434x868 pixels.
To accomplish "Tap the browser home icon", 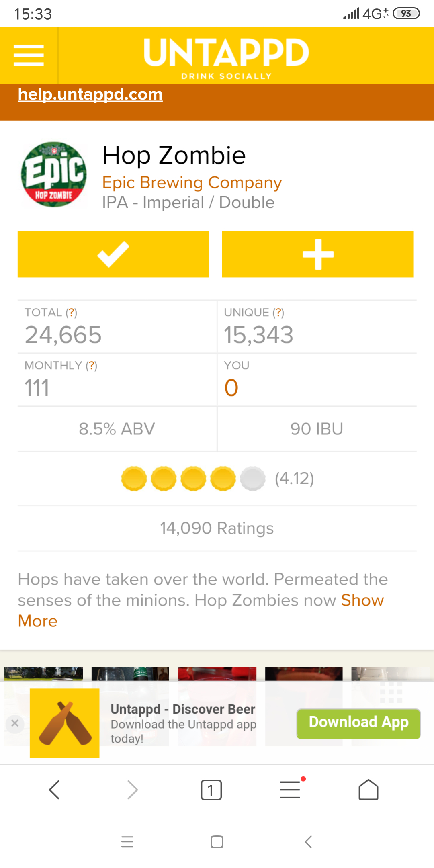I will coord(368,790).
